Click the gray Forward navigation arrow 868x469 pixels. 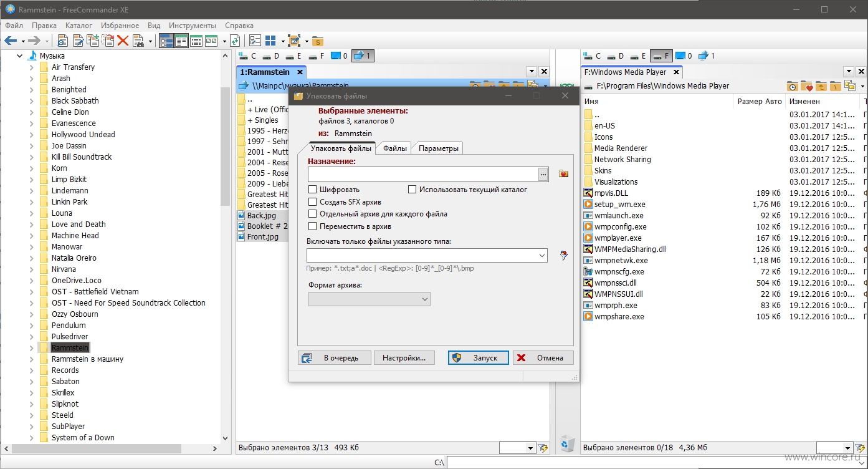click(34, 41)
